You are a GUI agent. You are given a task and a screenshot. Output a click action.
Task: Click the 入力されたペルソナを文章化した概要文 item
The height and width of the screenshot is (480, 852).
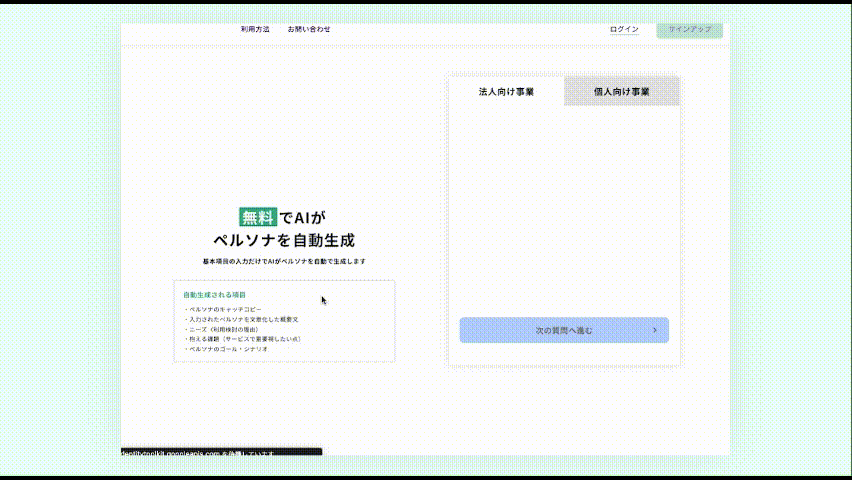tap(243, 319)
